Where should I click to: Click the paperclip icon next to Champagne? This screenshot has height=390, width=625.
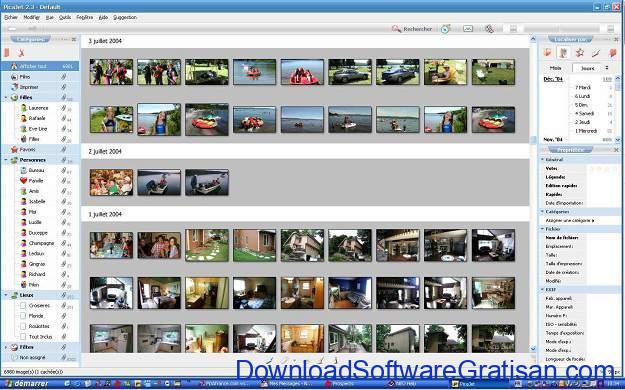[x=64, y=243]
